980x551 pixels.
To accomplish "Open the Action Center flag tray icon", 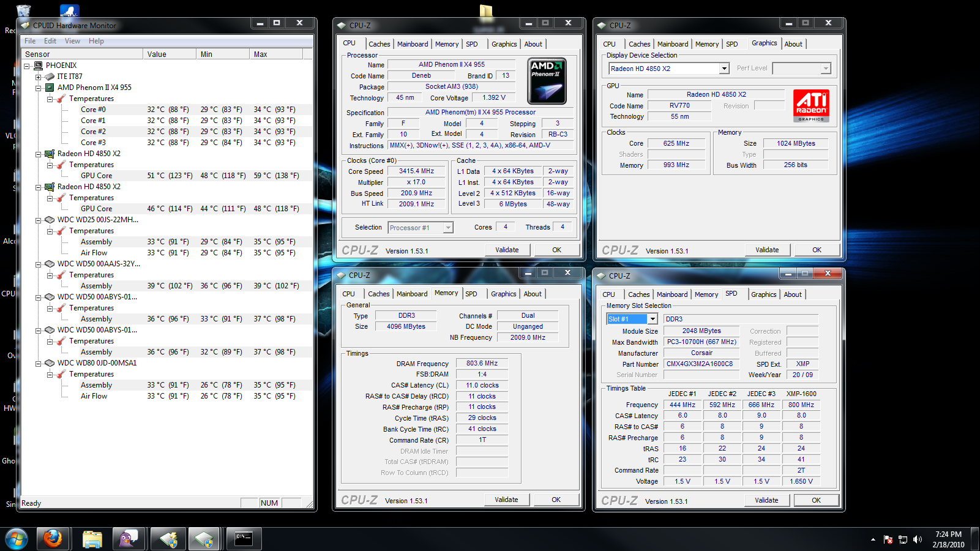I will 888,539.
